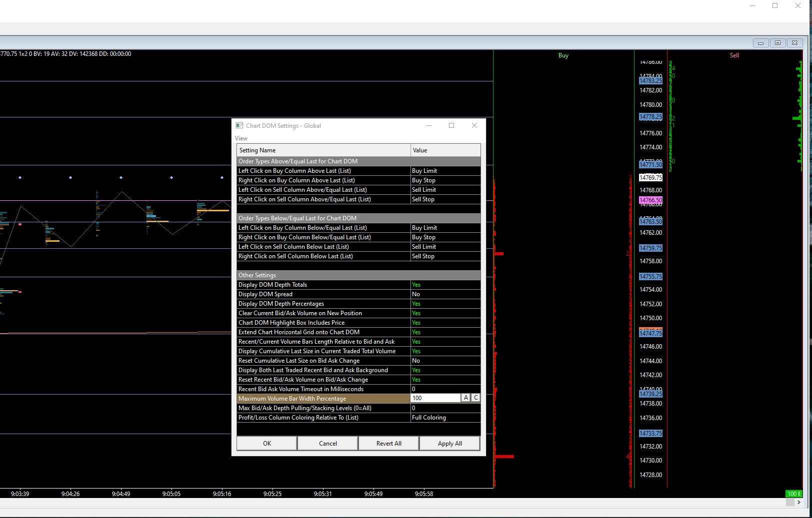
Task: Open Buy Limit list for Left Click Buy Below/Equal Last
Action: (445, 228)
